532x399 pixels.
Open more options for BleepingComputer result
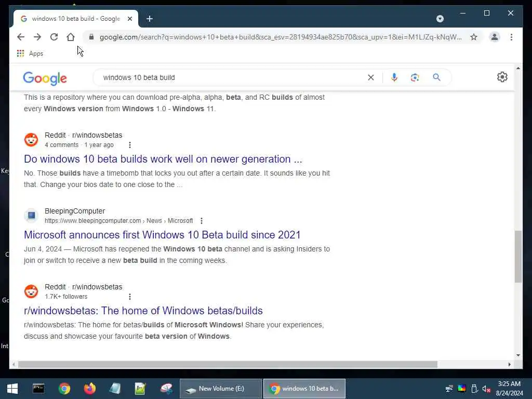(202, 221)
